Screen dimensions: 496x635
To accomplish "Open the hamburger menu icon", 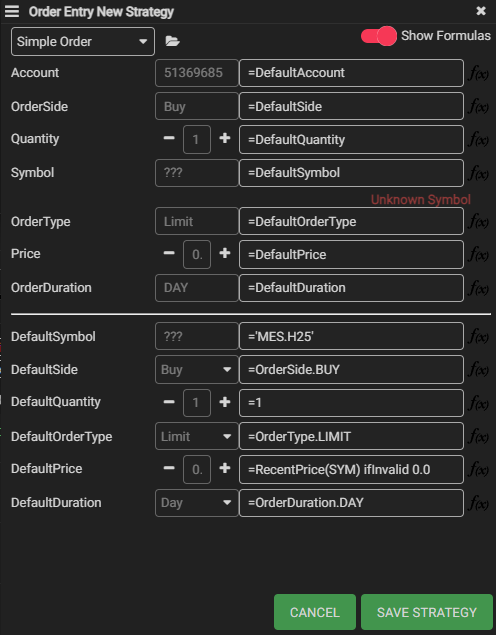I will click(12, 11).
